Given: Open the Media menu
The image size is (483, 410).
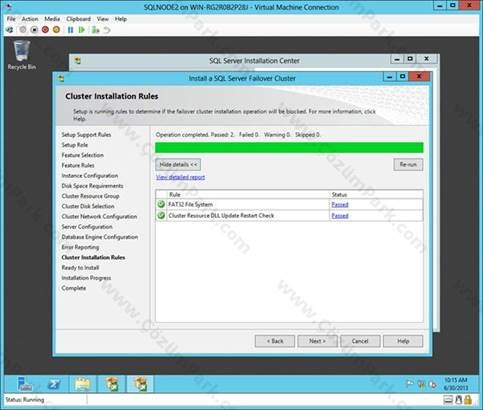Looking at the screenshot, I should (52, 19).
